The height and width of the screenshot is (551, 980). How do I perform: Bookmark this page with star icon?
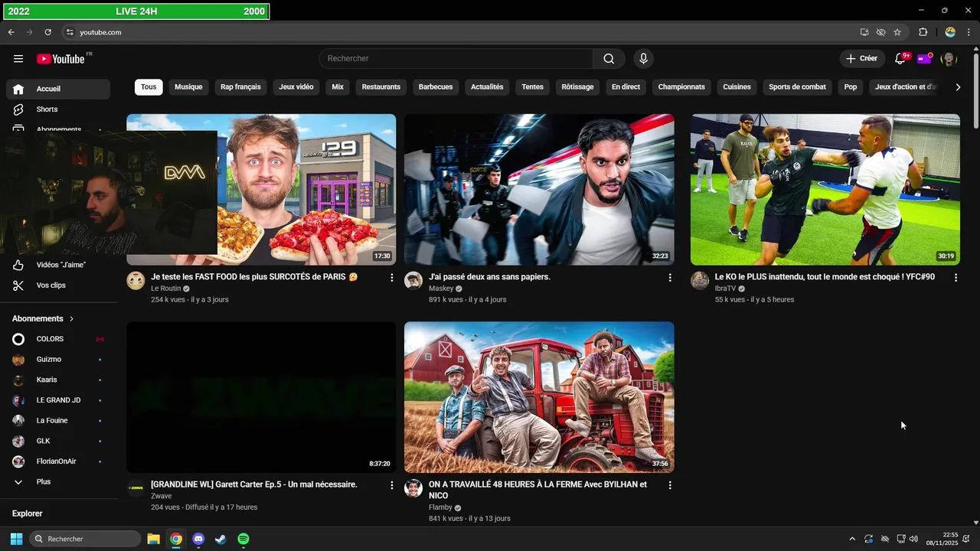(897, 32)
